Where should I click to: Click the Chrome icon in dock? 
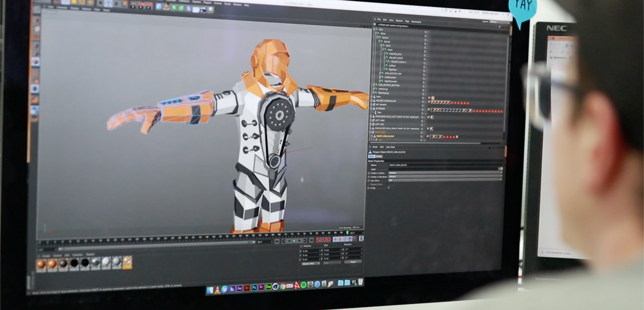pyautogui.click(x=282, y=287)
